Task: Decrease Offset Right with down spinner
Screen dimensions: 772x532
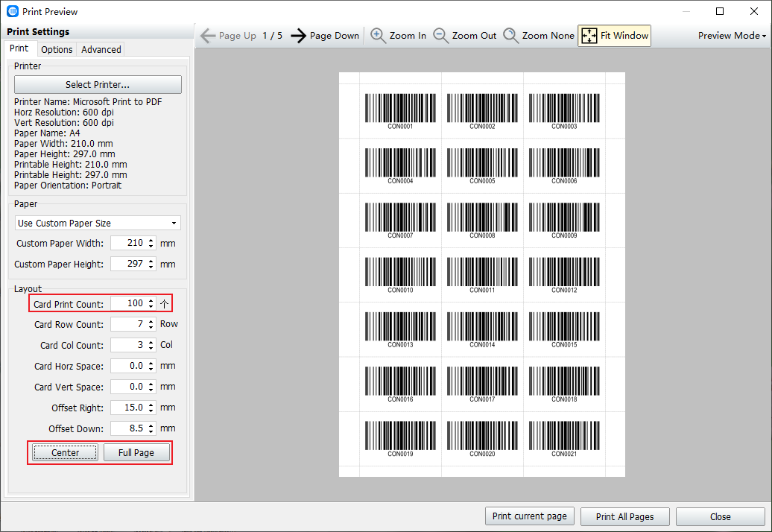Action: 151,411
